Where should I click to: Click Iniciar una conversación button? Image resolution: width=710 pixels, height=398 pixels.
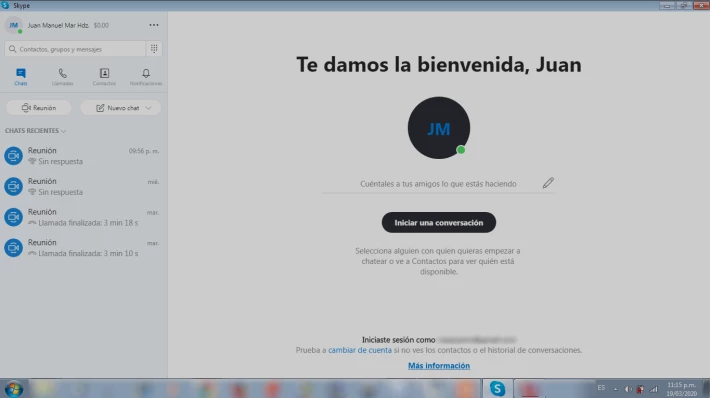[x=439, y=222]
